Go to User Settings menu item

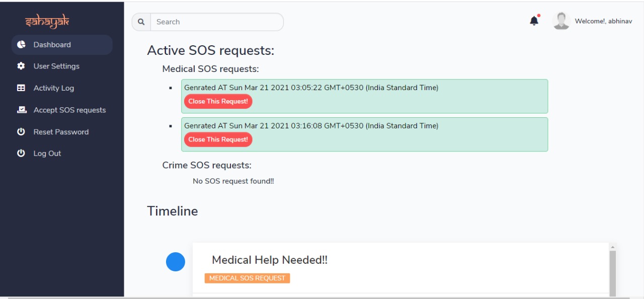tap(56, 66)
